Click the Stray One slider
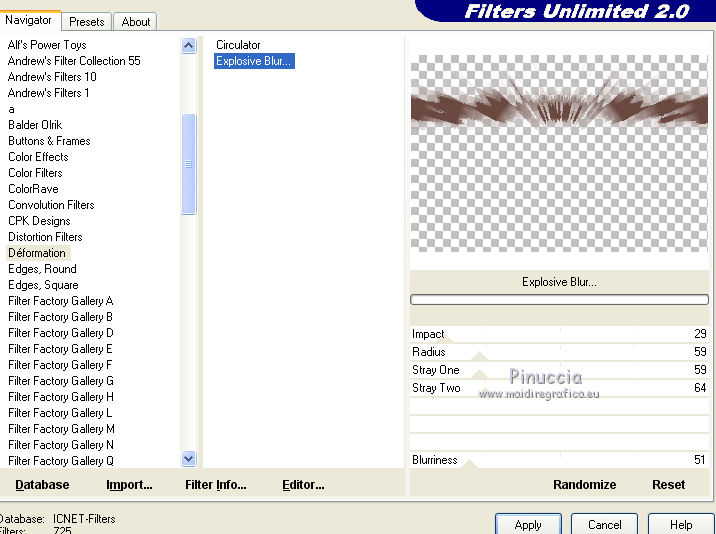Image resolution: width=716 pixels, height=534 pixels. (559, 370)
